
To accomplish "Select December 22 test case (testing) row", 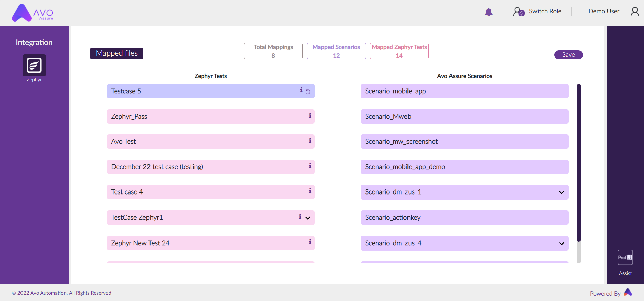I will click(211, 167).
